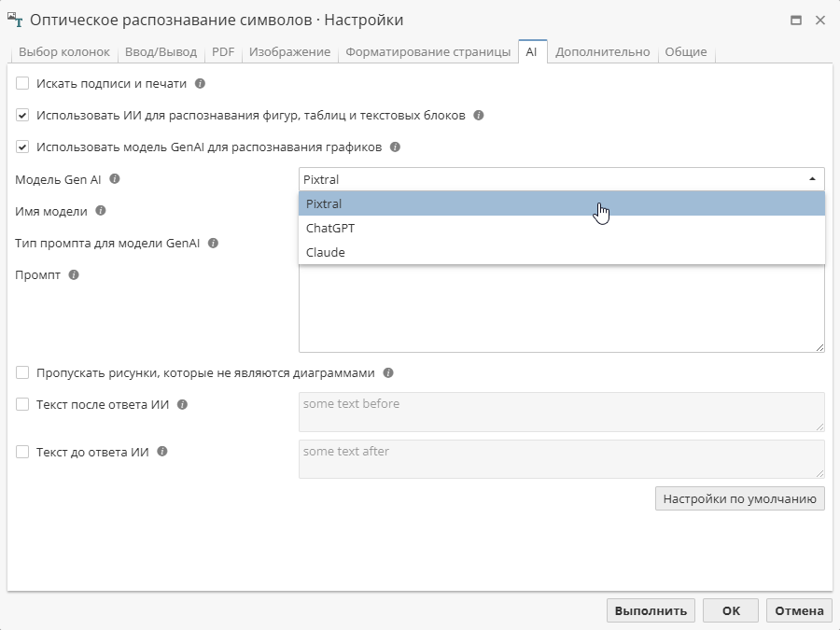
Task: Open the tooltip icon beside Модель Gen AI
Action: [114, 179]
